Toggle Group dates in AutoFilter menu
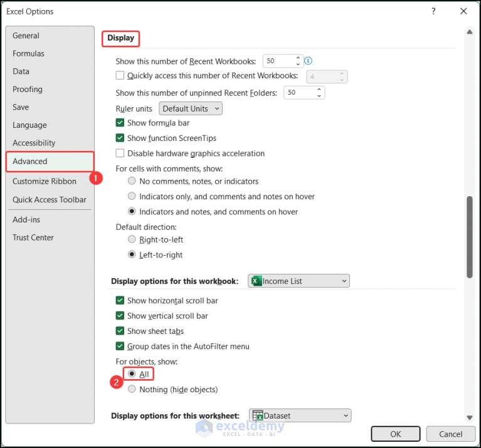Viewport: 481px width, 448px height. pyautogui.click(x=120, y=346)
